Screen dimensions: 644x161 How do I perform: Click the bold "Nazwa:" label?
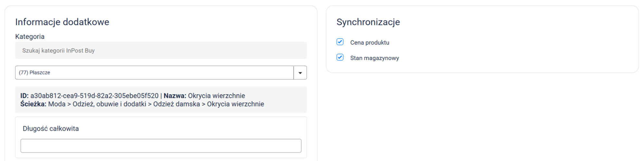coord(175,96)
